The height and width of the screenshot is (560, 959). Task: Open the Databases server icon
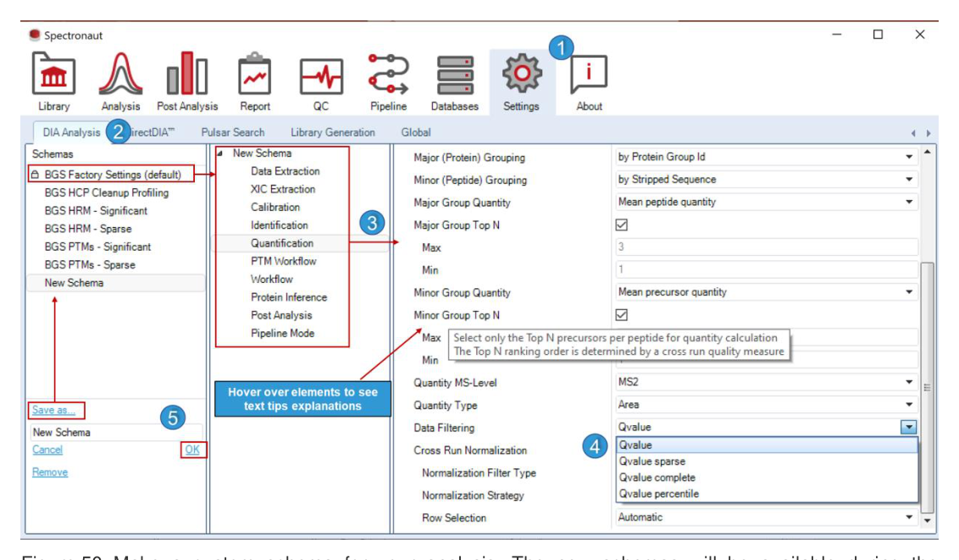(x=454, y=75)
